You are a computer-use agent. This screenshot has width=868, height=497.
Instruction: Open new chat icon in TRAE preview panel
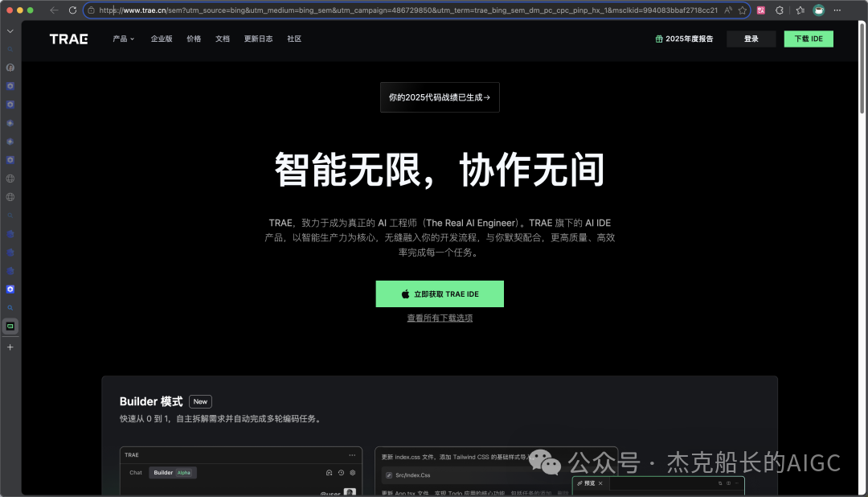pos(329,473)
